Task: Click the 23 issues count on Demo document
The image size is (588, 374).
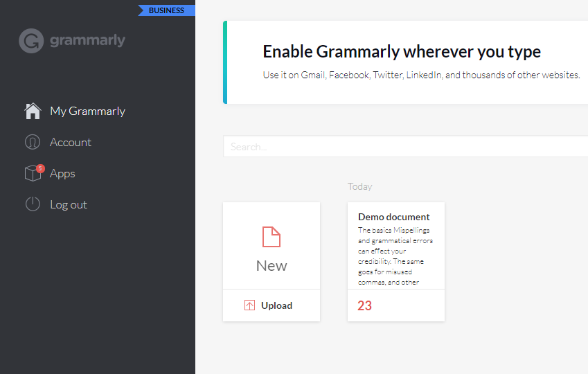Action: point(364,305)
